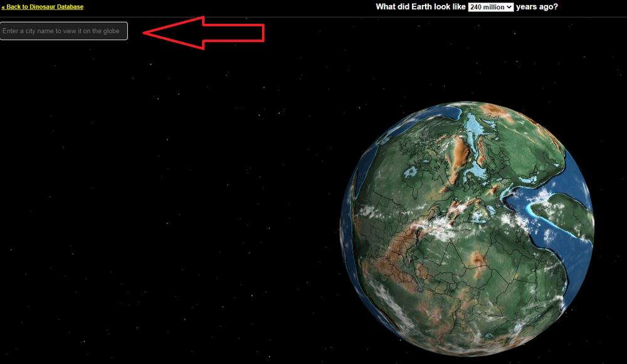Click the dropdown chevron beside 240 million

[509, 7]
